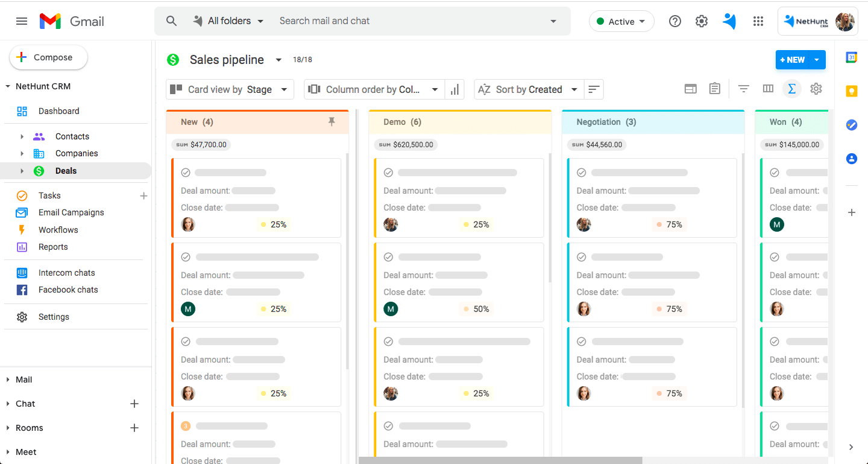Click the Compose button
Image resolution: width=868 pixels, height=464 pixels.
(48, 57)
